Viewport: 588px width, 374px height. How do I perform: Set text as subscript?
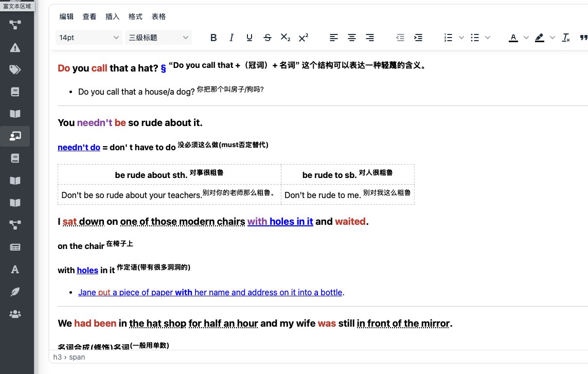pyautogui.click(x=286, y=38)
